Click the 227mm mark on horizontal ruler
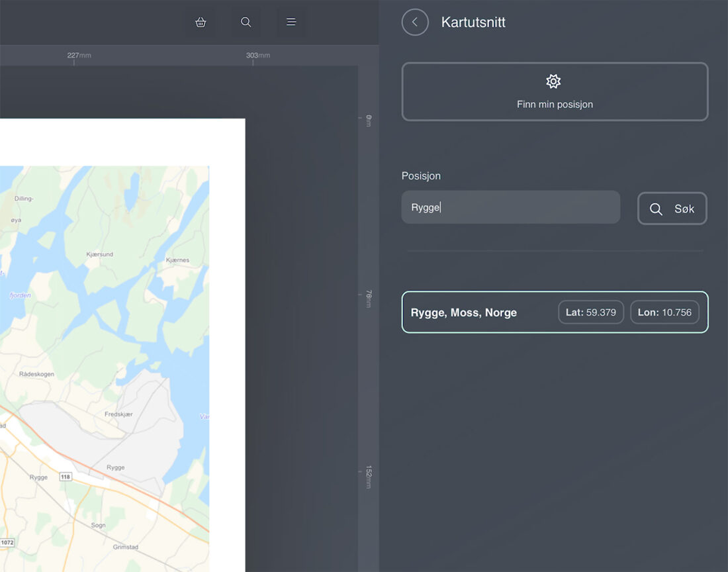The width and height of the screenshot is (728, 572). pos(78,56)
